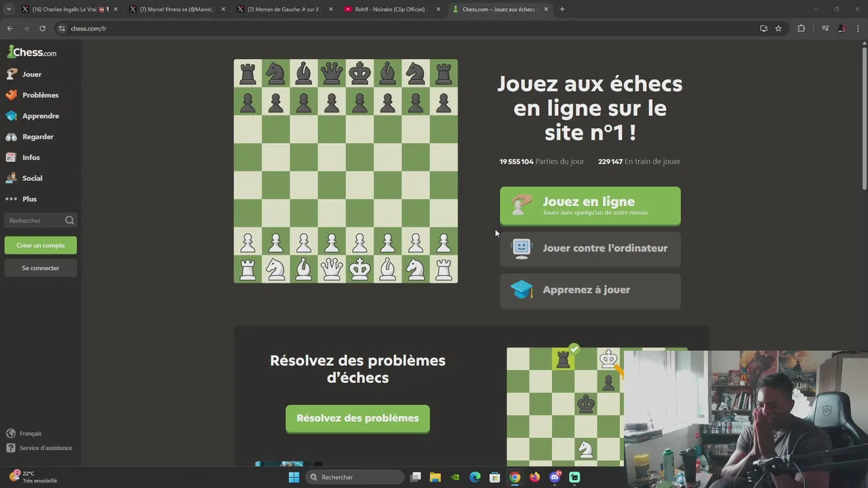Select the white king on the main board

(x=360, y=269)
